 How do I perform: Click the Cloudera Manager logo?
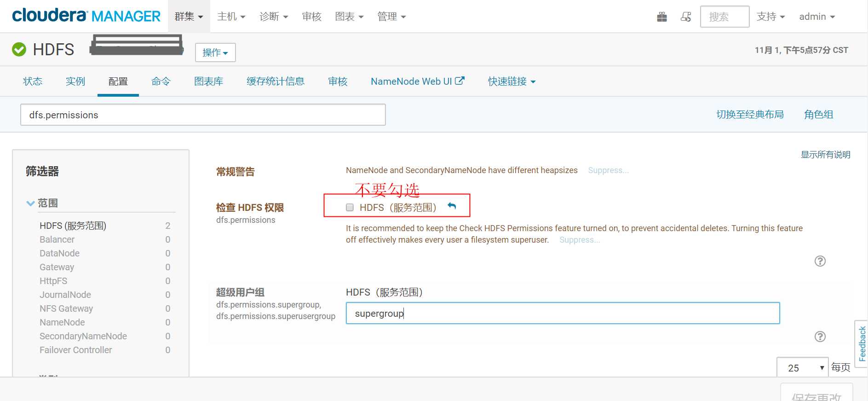[86, 16]
